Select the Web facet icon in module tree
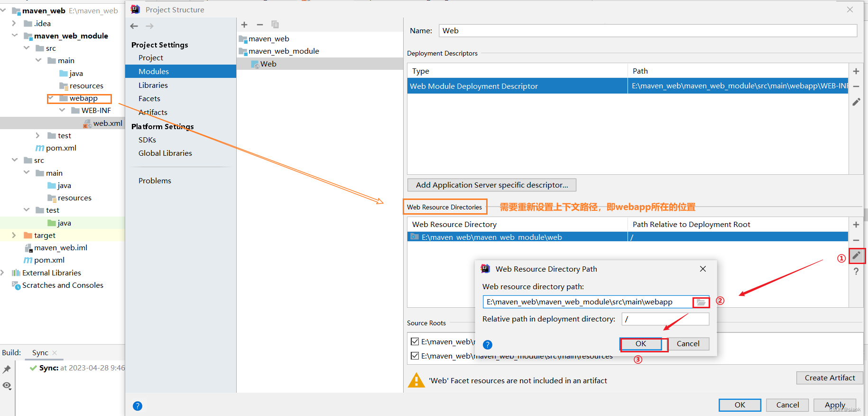Image resolution: width=868 pixels, height=416 pixels. (x=255, y=64)
